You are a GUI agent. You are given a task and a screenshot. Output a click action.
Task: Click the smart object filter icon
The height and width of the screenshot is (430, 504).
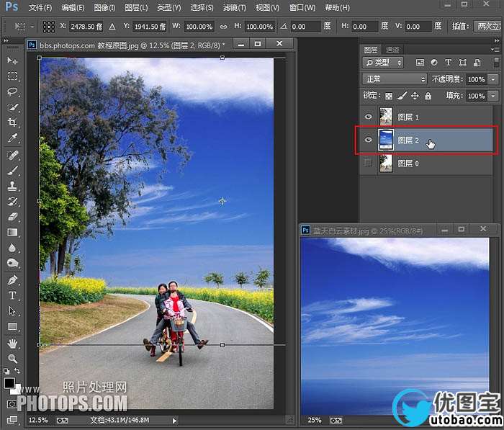pyautogui.click(x=477, y=63)
